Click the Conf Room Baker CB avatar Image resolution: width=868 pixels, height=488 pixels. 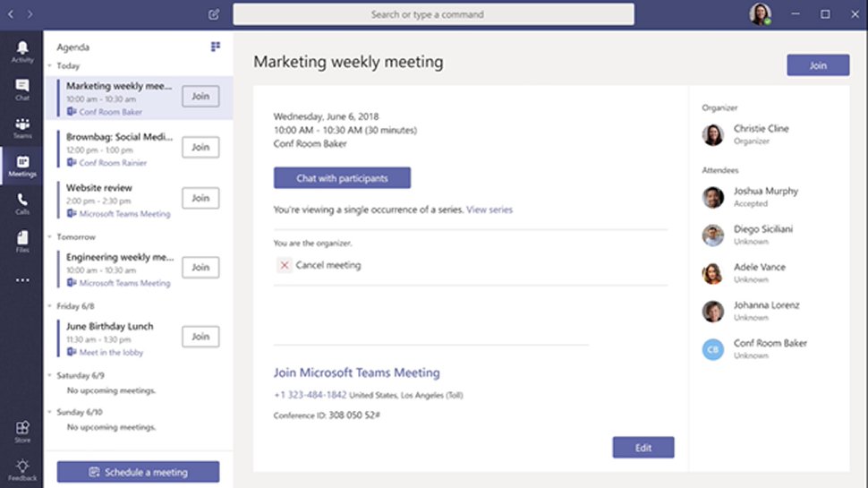pos(712,349)
